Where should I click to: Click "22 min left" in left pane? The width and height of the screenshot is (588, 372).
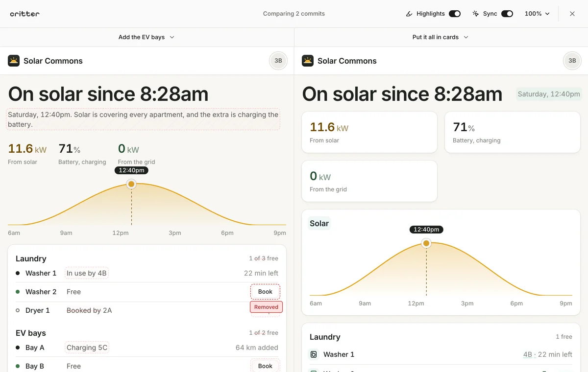[x=261, y=273]
